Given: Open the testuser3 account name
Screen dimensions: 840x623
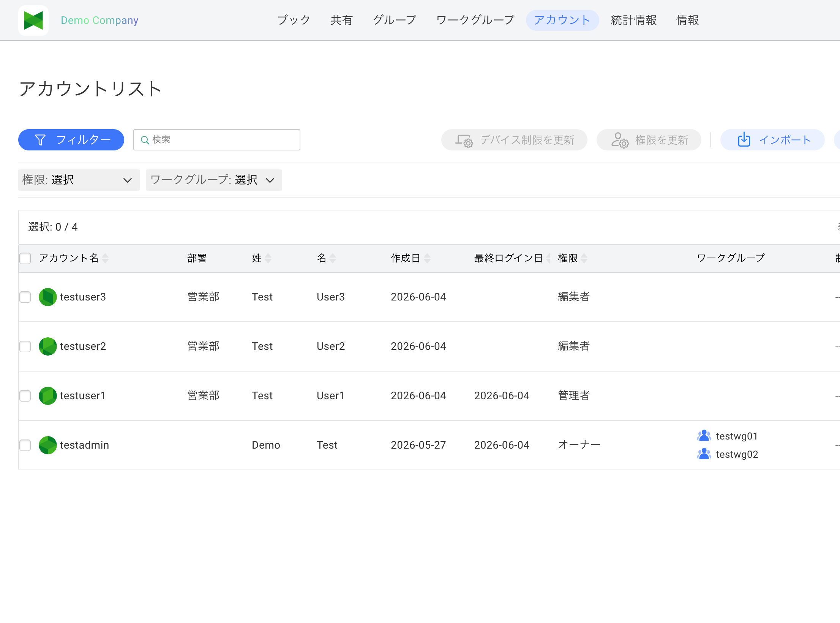Looking at the screenshot, I should (x=83, y=297).
